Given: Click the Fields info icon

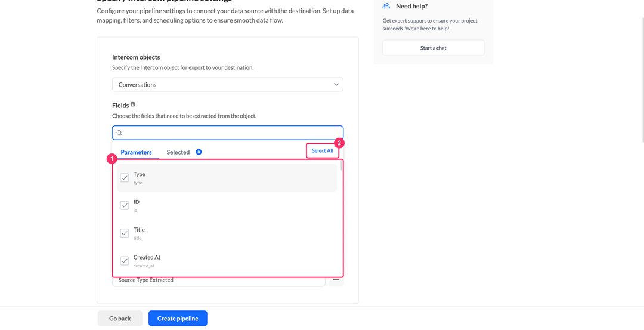Looking at the screenshot, I should coord(132,104).
